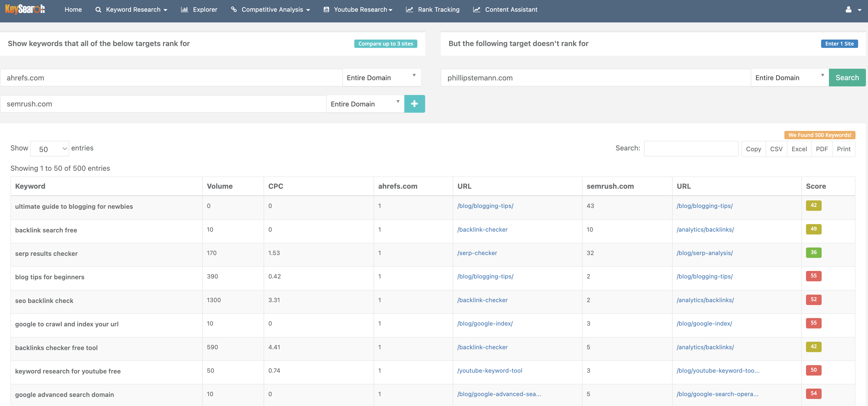Click the Enter 1 Site badge
Image resolution: width=868 pixels, height=406 pixels.
coord(839,43)
